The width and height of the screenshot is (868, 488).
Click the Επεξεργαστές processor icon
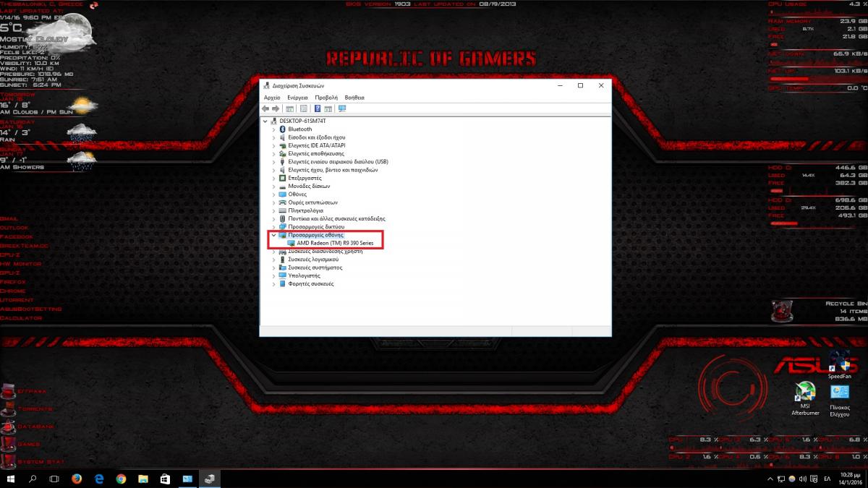[x=283, y=178]
